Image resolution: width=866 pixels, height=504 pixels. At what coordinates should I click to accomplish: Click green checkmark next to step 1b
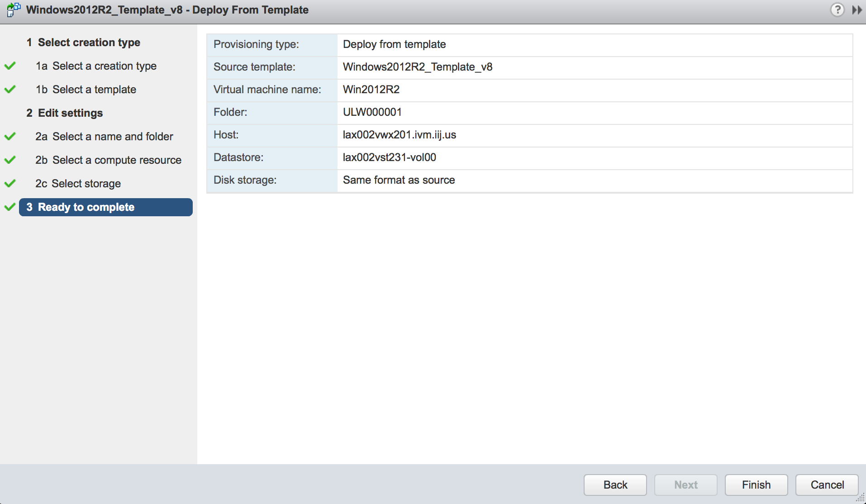[x=10, y=90]
